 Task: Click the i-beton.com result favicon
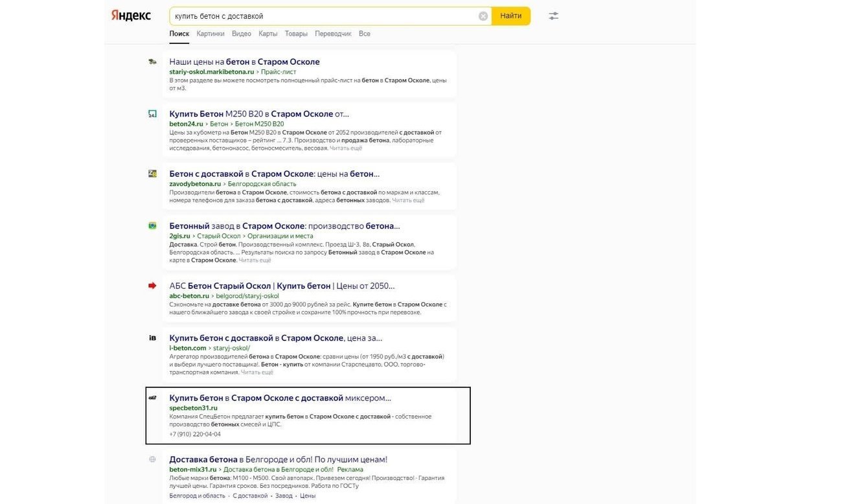(152, 338)
